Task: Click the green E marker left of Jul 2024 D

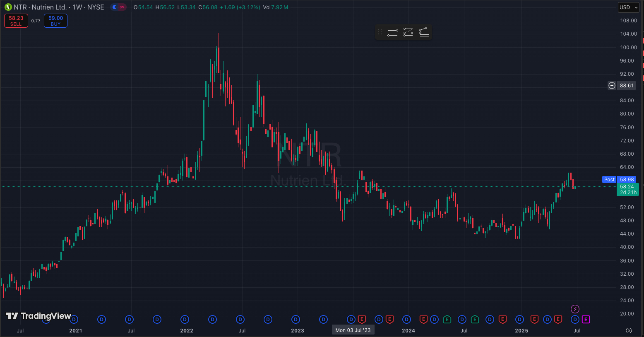Action: pos(447,319)
